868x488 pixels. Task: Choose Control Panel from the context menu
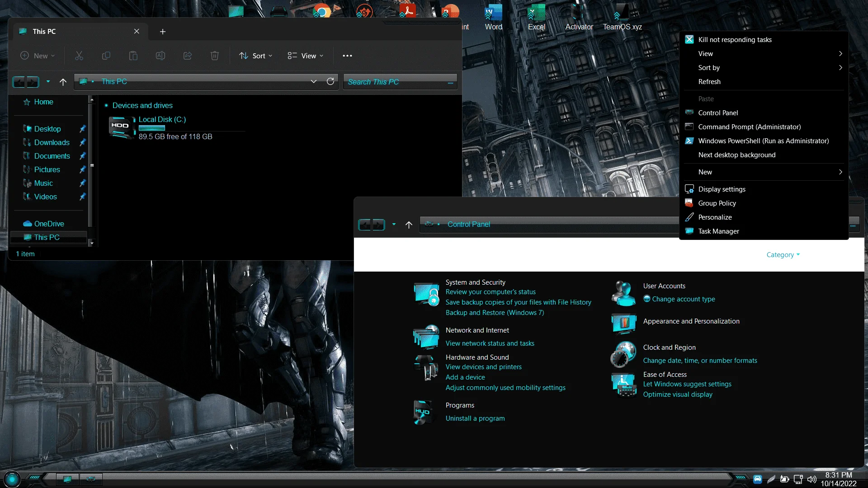pyautogui.click(x=764, y=113)
